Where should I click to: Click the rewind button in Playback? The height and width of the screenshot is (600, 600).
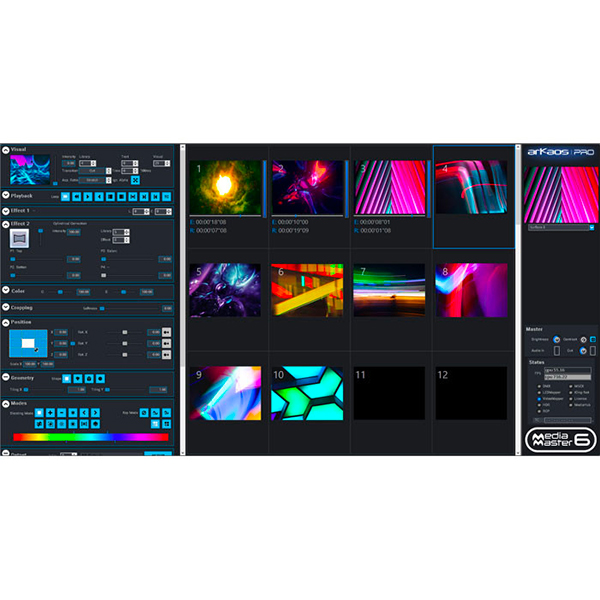pyautogui.click(x=77, y=197)
